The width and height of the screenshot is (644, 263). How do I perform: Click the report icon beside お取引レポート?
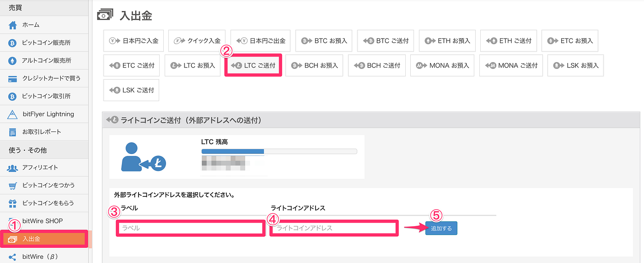[x=12, y=132]
